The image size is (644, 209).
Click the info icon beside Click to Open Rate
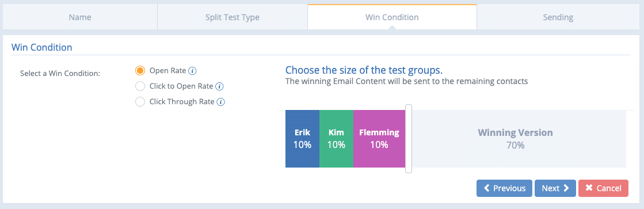tap(219, 86)
